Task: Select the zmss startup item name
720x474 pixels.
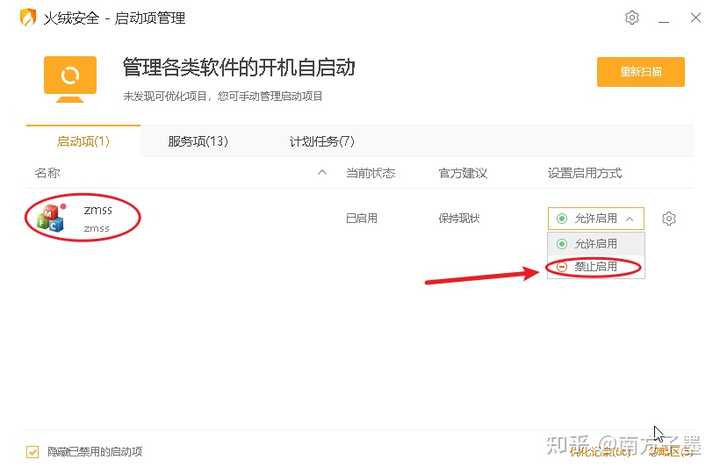Action: (x=98, y=210)
